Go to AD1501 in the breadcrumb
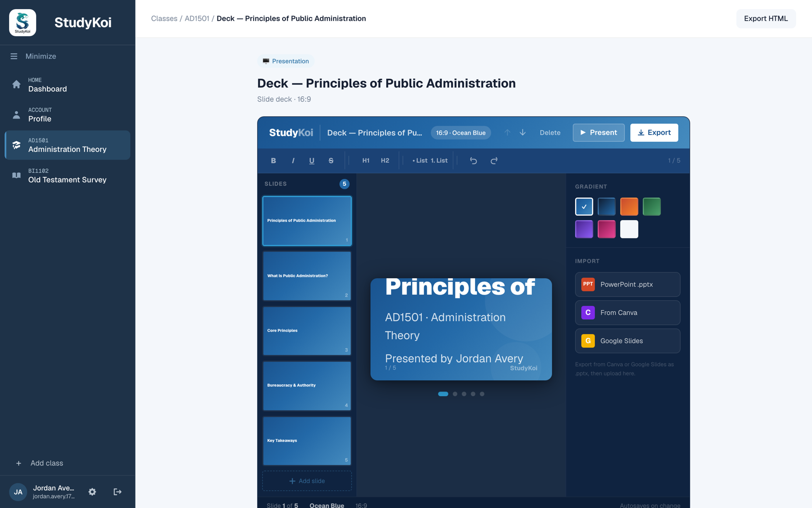The image size is (812, 508). point(197,18)
